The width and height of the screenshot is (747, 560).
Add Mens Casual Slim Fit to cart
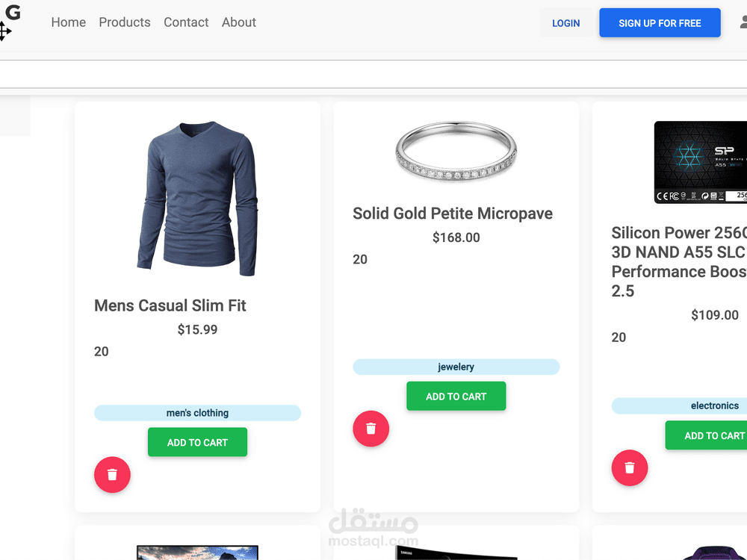pyautogui.click(x=197, y=442)
